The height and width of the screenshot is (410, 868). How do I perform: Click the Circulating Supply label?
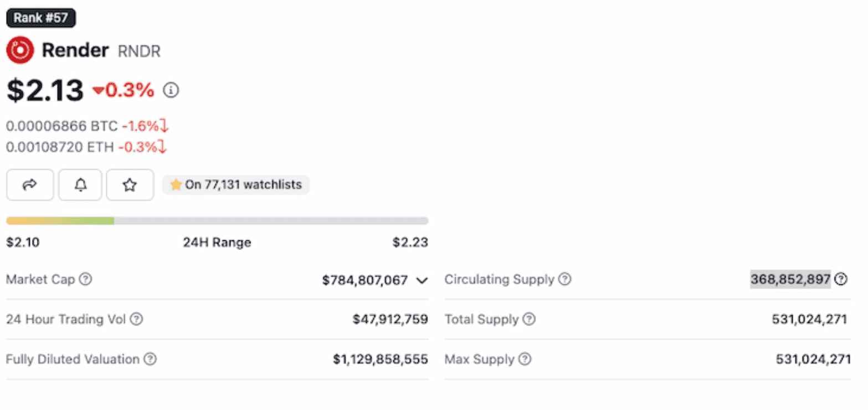(x=500, y=279)
